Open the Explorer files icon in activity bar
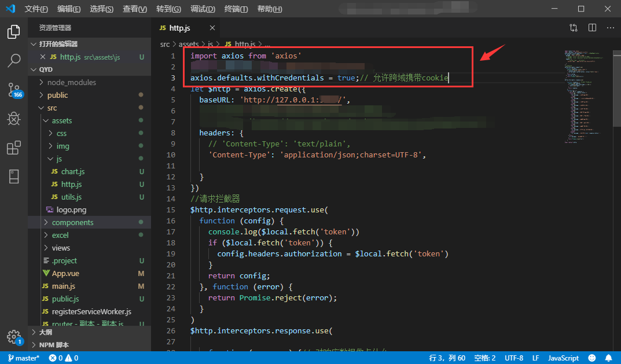 pos(14,32)
